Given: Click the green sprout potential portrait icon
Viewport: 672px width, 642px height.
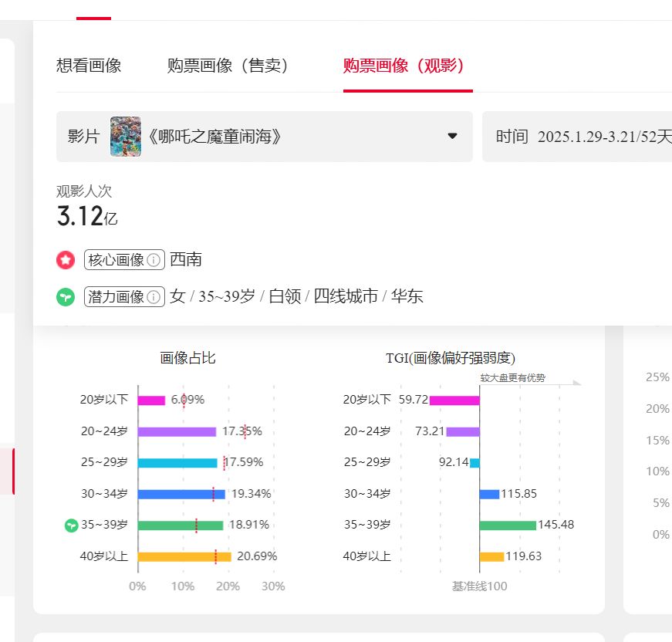Looking at the screenshot, I should [66, 297].
